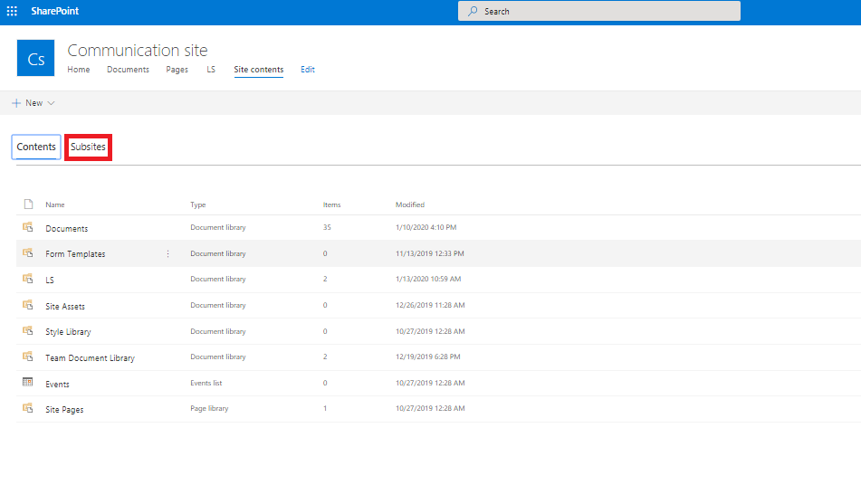The width and height of the screenshot is (861, 504).
Task: Open the app launcher waffle icon
Action: (12, 11)
